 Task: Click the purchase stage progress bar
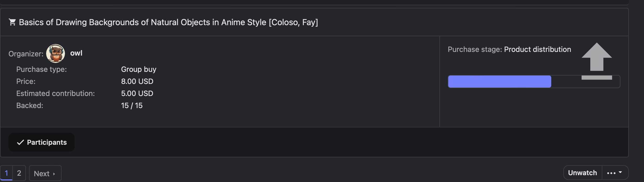click(534, 82)
